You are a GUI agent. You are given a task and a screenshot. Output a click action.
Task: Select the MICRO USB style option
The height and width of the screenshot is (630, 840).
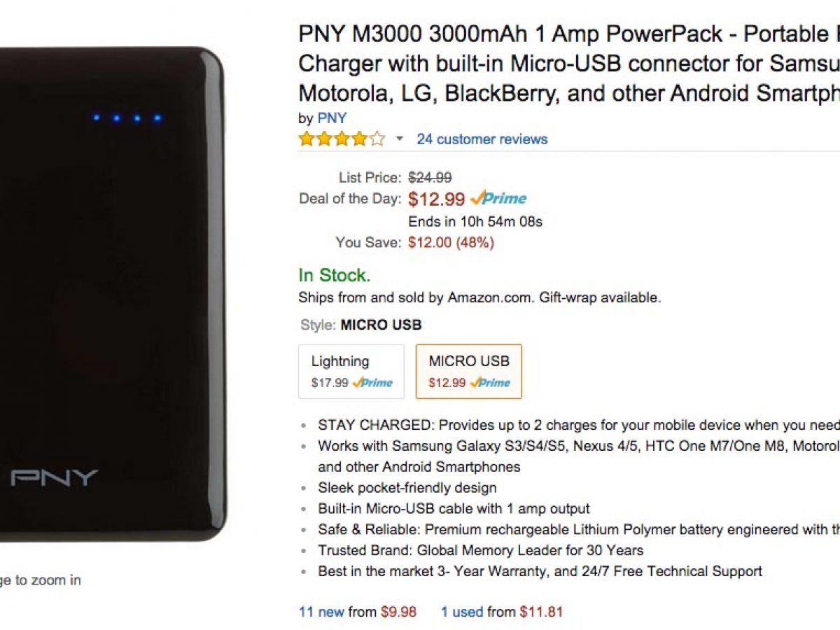pos(468,371)
